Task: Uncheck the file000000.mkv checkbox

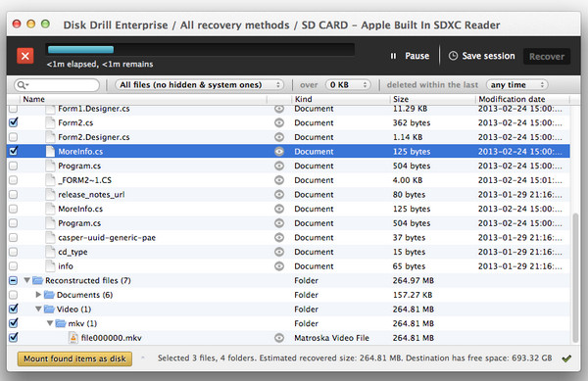Action: coord(14,337)
